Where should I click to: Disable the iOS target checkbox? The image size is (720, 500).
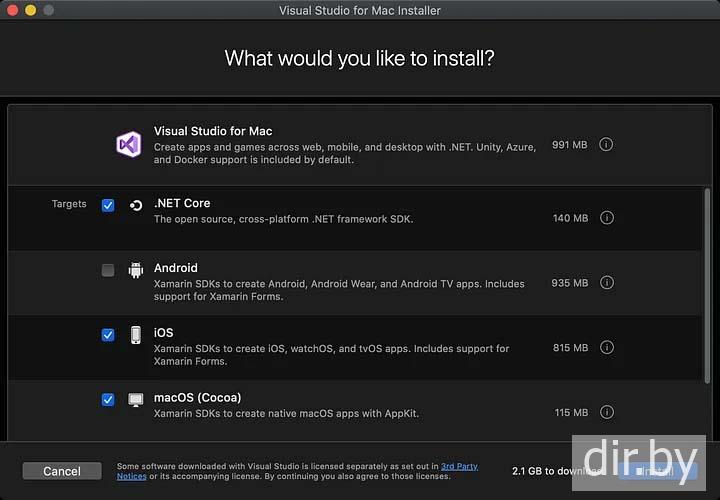tap(108, 335)
